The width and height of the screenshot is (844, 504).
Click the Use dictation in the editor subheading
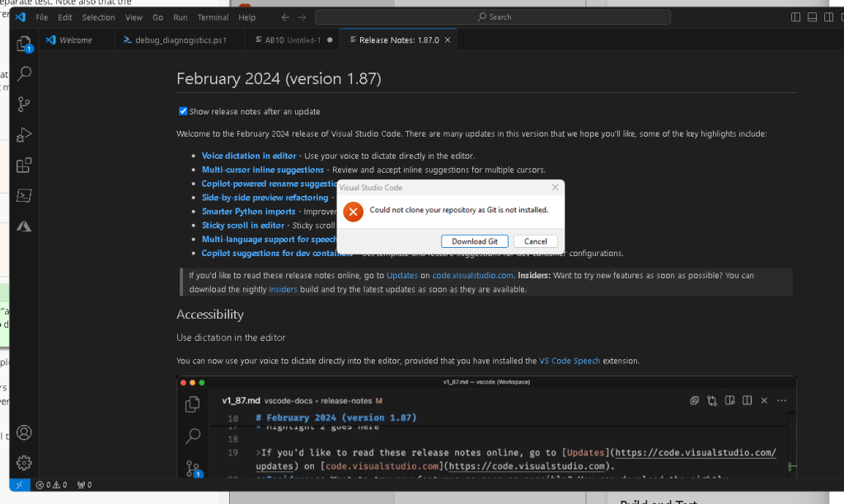click(231, 338)
